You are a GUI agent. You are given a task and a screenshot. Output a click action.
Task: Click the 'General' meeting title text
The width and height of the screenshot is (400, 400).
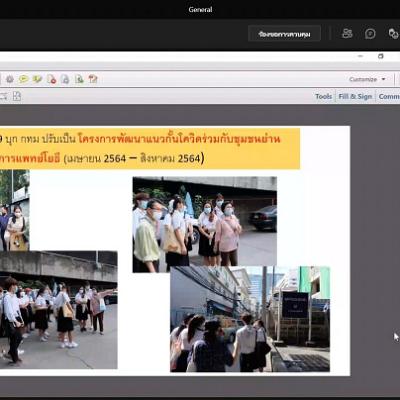tap(200, 10)
